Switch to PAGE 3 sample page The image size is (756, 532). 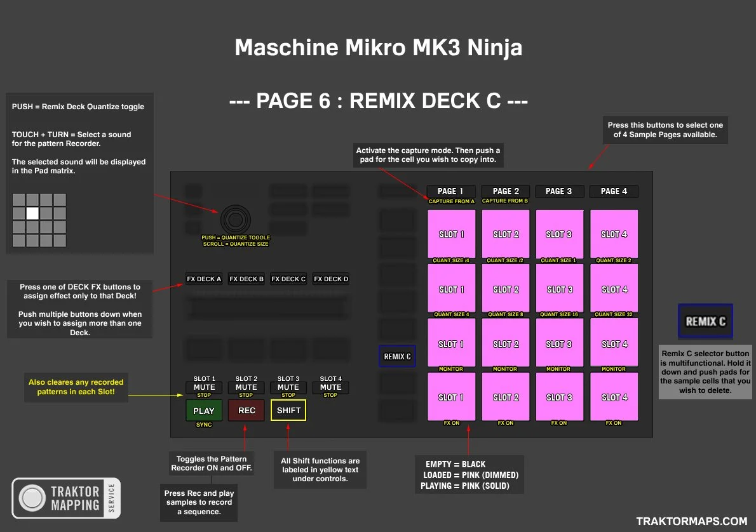559,191
